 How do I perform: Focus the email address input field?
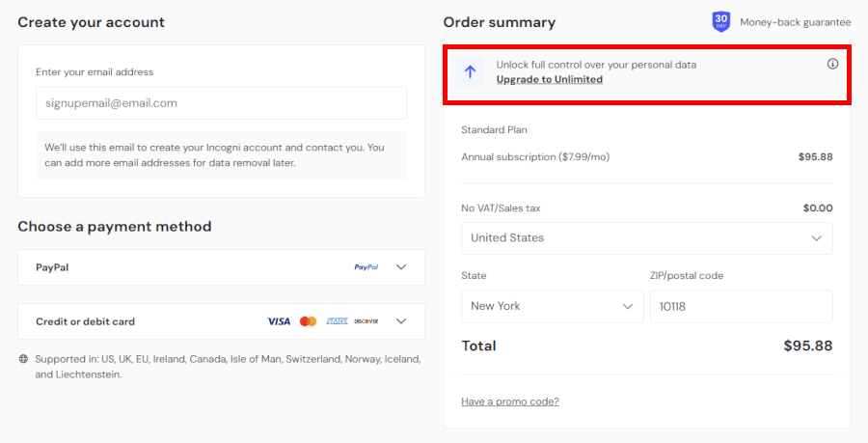coord(221,103)
